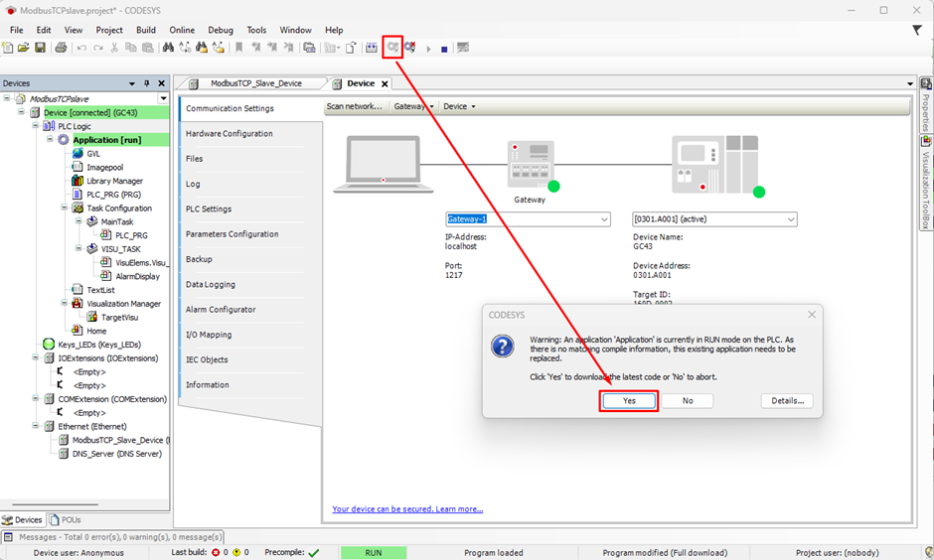934x560 pixels.
Task: Collapse the Ethernet (Ethernet) tree node
Action: pyautogui.click(x=35, y=426)
